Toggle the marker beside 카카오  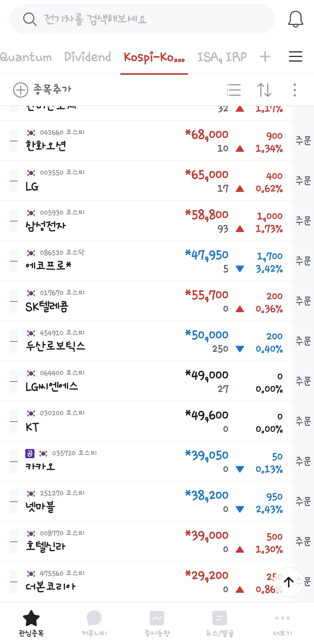click(x=14, y=461)
